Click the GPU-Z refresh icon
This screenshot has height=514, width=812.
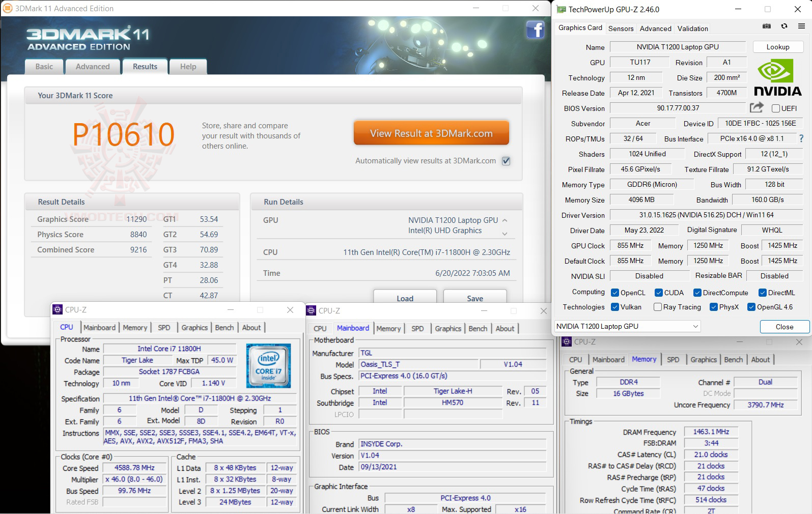[784, 26]
